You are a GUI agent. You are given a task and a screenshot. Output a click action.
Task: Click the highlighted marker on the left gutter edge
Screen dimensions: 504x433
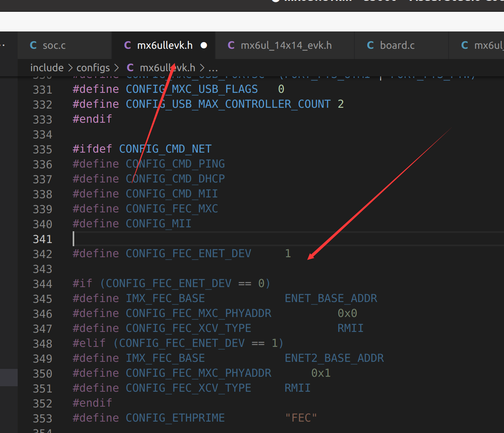[8, 378]
